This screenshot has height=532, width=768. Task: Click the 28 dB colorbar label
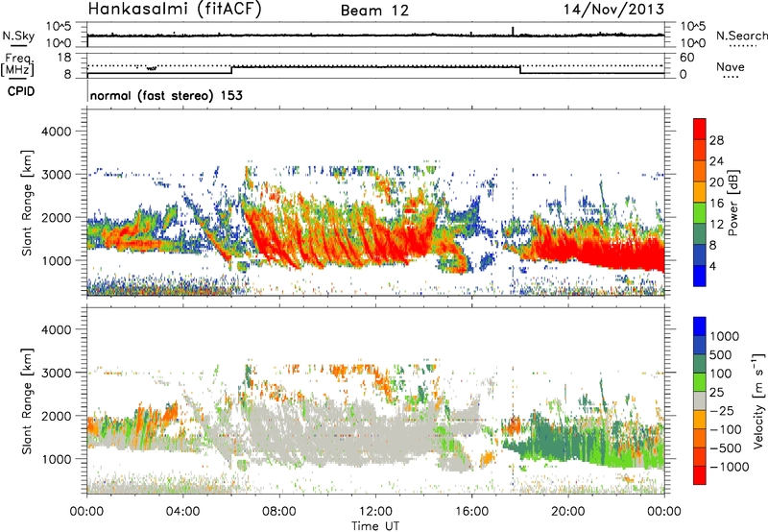tap(716, 140)
